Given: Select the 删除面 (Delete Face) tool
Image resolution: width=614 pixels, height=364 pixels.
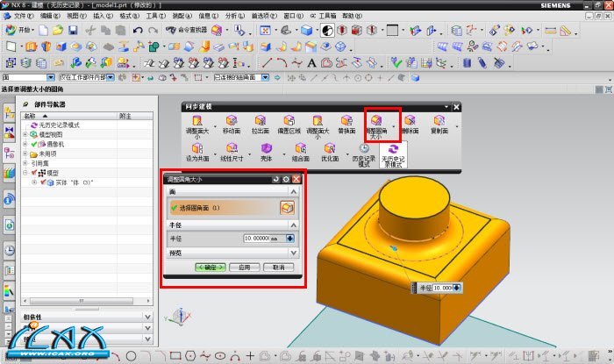Looking at the screenshot, I should click(410, 121).
